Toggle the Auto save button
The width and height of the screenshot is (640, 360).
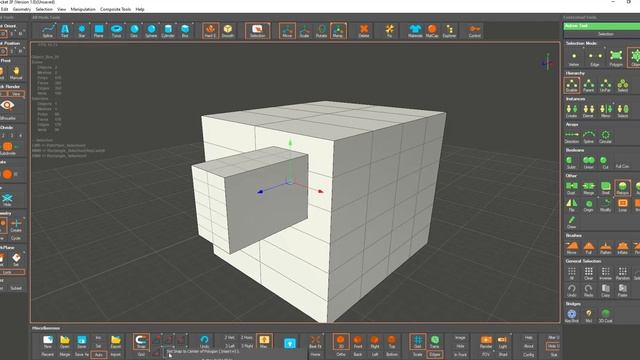99,355
